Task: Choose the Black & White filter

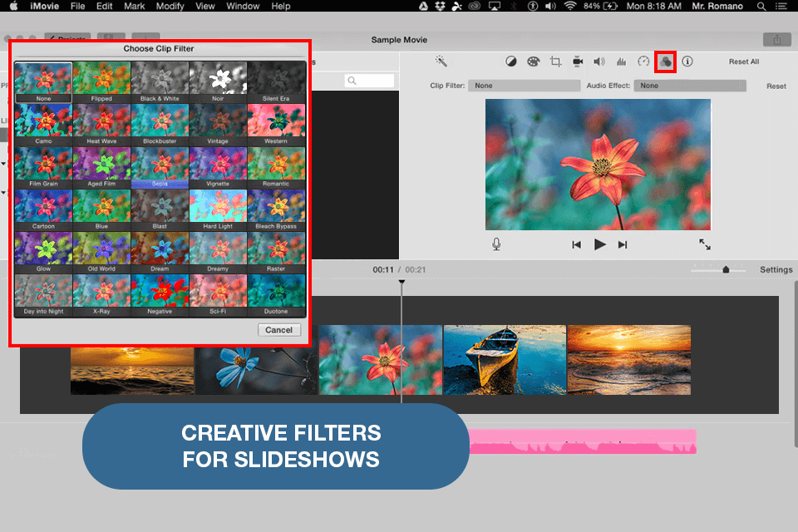Action: point(160,82)
